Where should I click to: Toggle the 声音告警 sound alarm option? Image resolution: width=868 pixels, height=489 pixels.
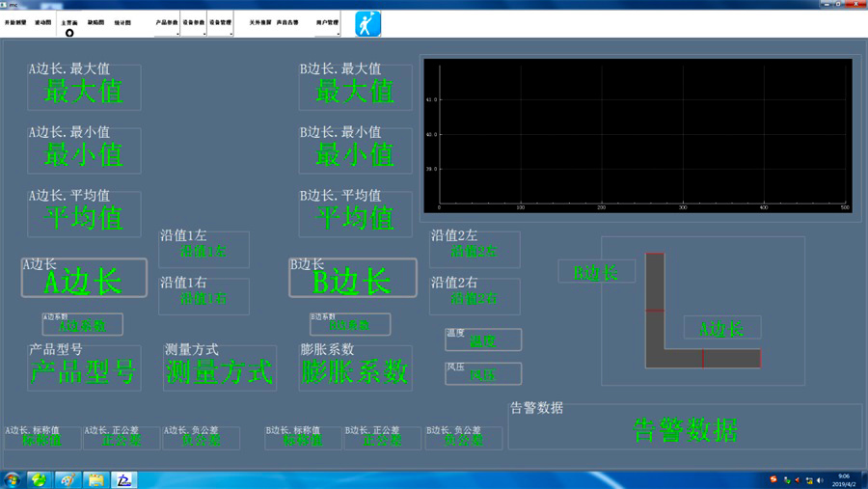tap(287, 21)
